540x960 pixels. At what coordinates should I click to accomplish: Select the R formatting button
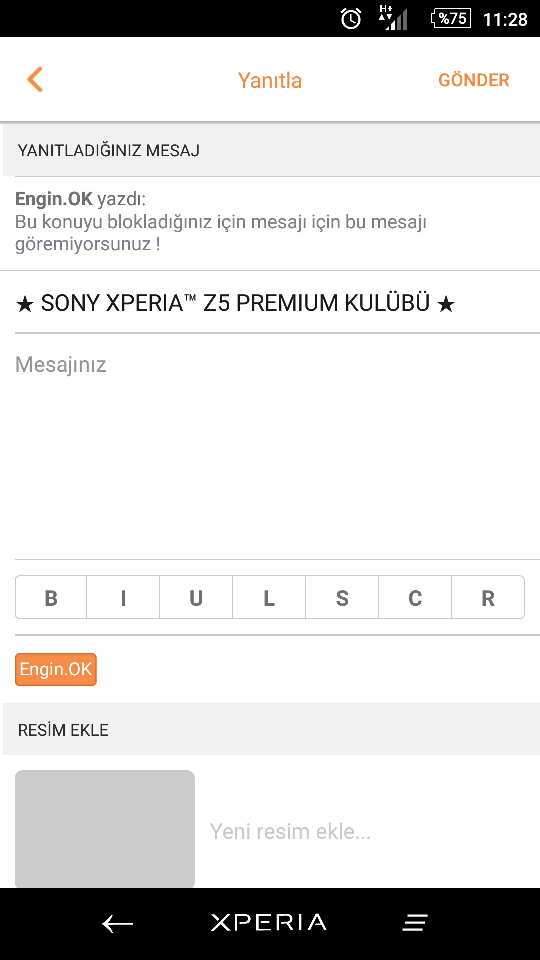pyautogui.click(x=488, y=598)
